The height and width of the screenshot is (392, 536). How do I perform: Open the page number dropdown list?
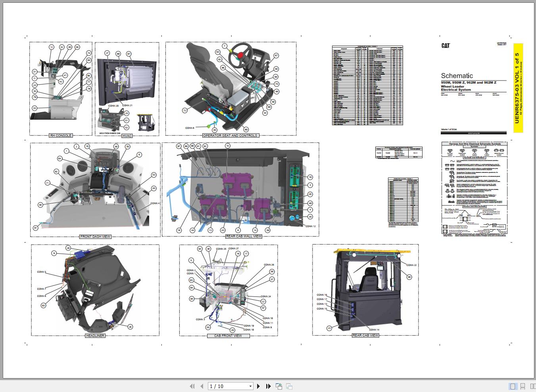(x=250, y=386)
